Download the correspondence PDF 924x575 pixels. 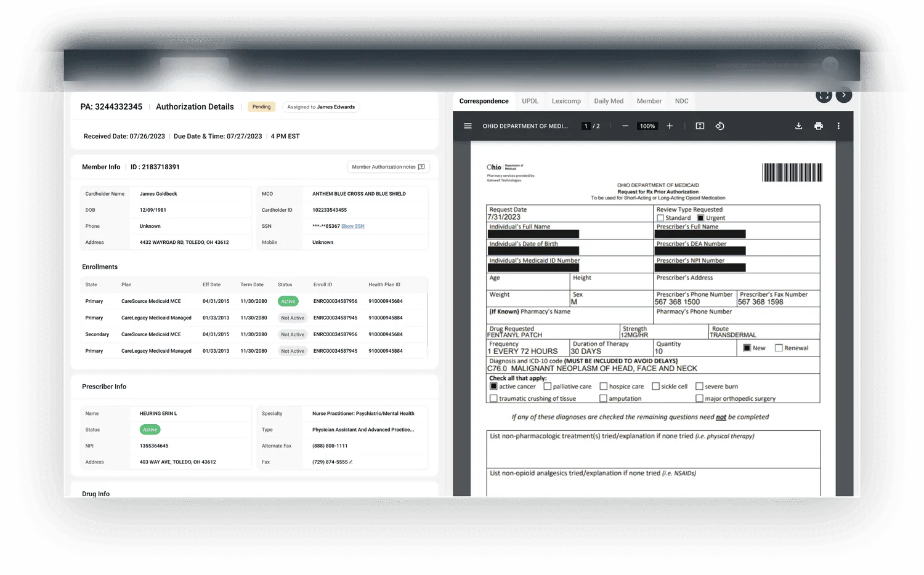pyautogui.click(x=798, y=126)
